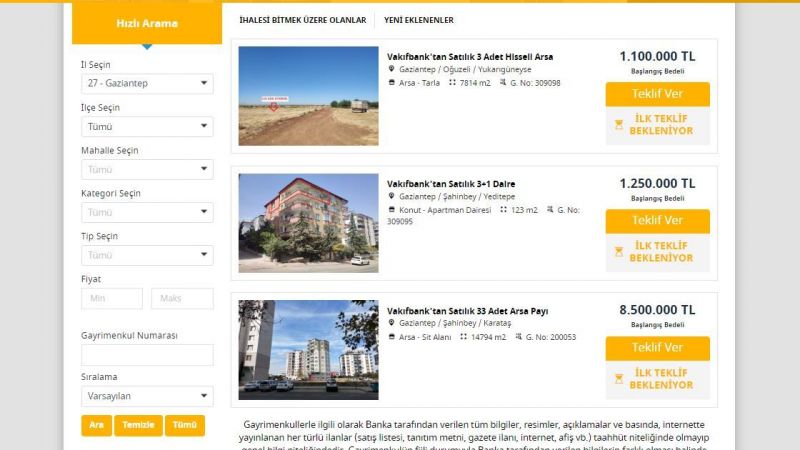Expand the İlçe Seçin dropdown
Viewport: 800px width, 450px height.
(147, 127)
